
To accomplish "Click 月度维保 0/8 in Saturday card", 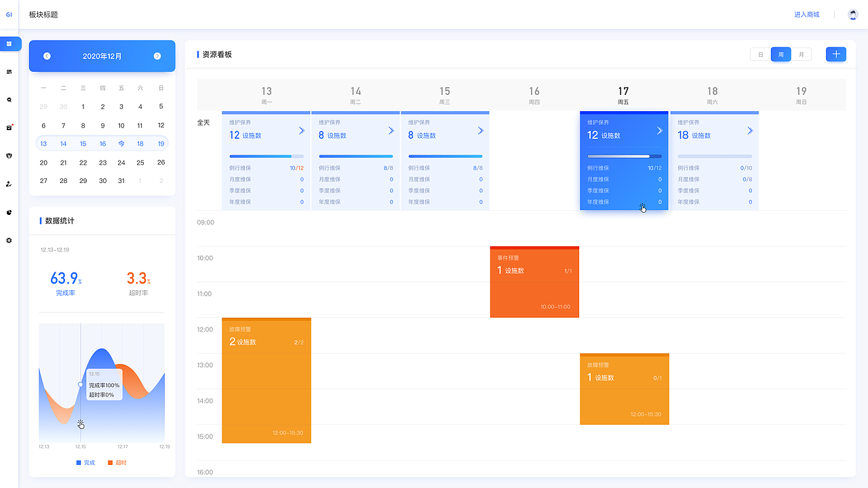I will (x=715, y=180).
